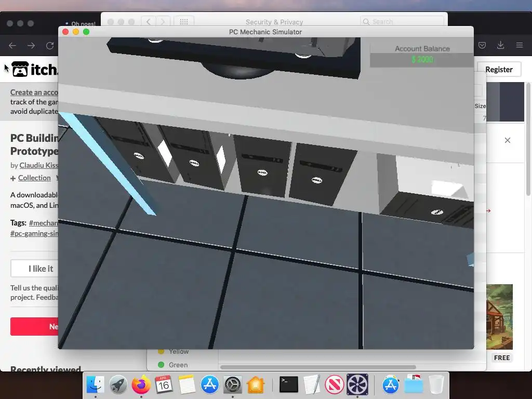Image resolution: width=532 pixels, height=399 pixels.
Task: Open the Downloads folder stack in dock
Action: pyautogui.click(x=414, y=384)
